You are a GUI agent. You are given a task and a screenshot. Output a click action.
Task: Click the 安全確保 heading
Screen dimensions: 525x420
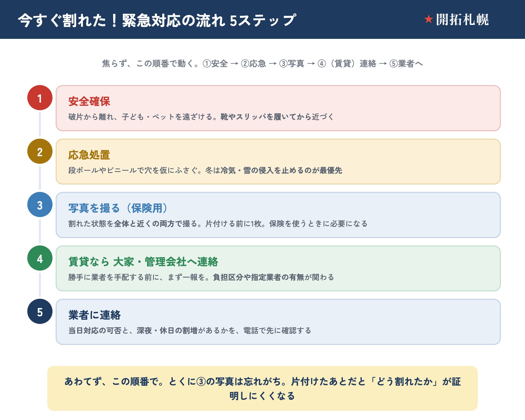(x=89, y=101)
